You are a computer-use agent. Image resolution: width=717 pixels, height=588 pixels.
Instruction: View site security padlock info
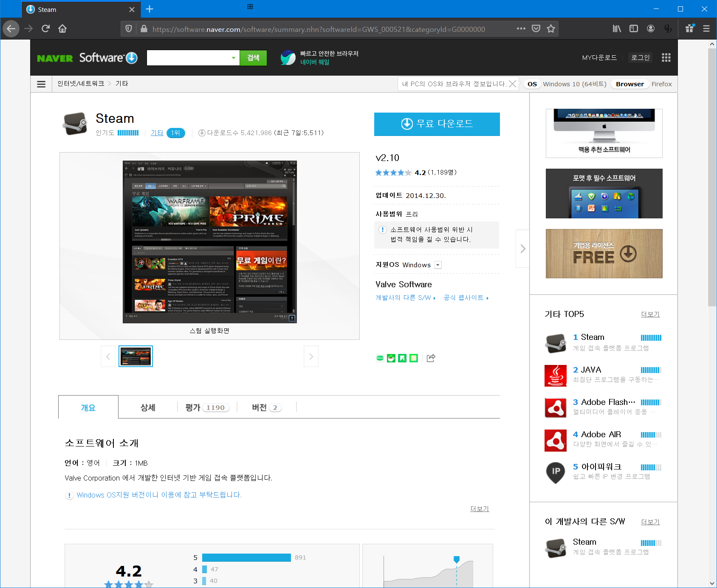144,28
